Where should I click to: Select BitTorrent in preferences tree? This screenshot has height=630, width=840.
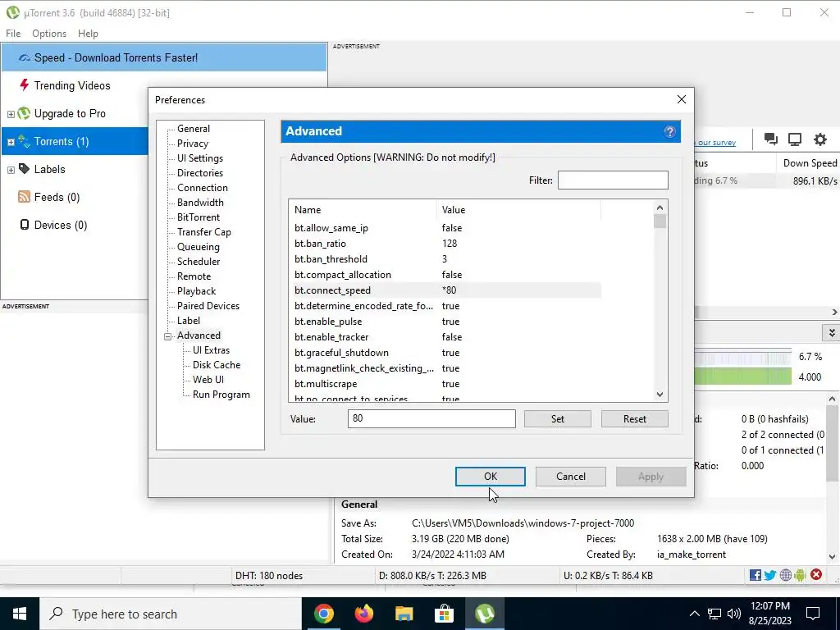(199, 217)
